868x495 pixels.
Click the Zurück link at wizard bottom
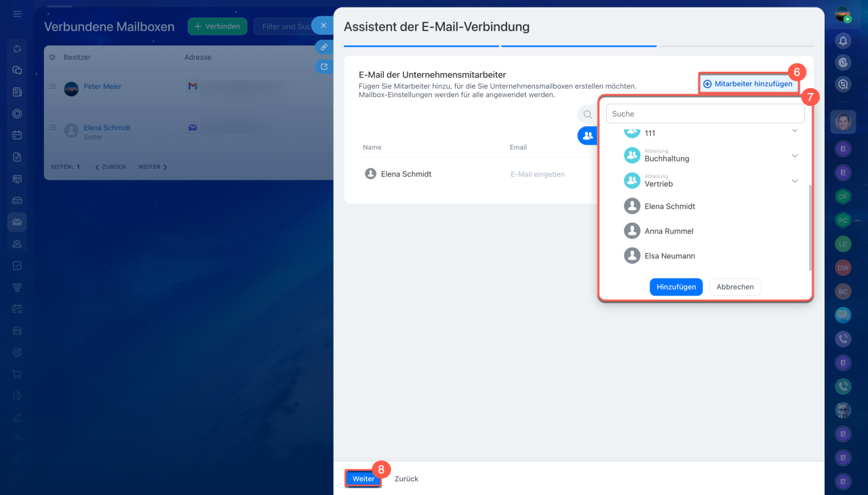coord(406,479)
